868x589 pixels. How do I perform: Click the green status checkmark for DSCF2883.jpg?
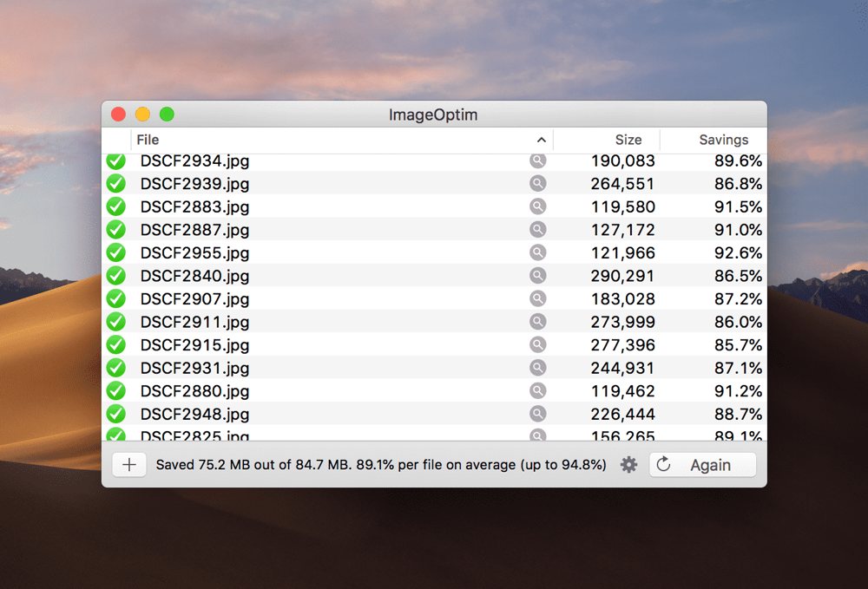click(x=115, y=206)
